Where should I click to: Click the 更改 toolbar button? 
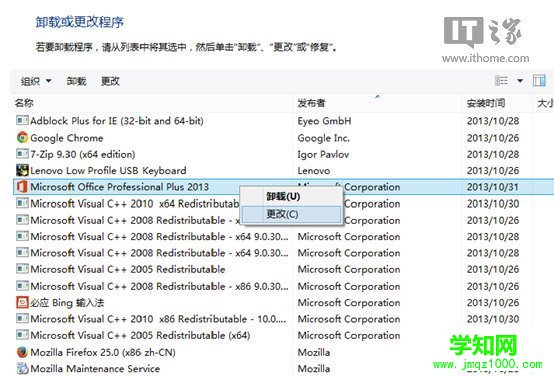coord(110,81)
